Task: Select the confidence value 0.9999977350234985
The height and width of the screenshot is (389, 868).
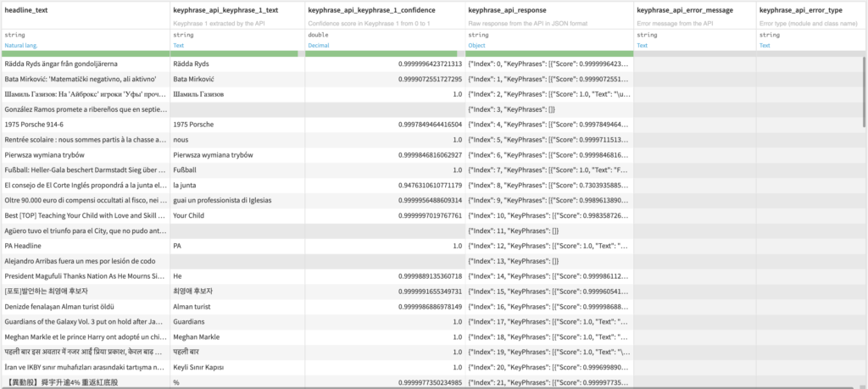Action: 385,382
